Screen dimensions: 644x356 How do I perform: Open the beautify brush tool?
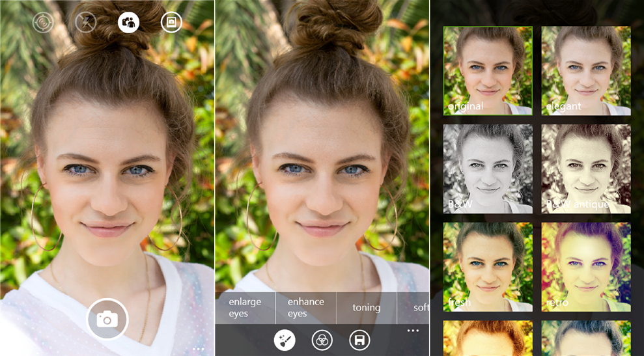click(285, 340)
